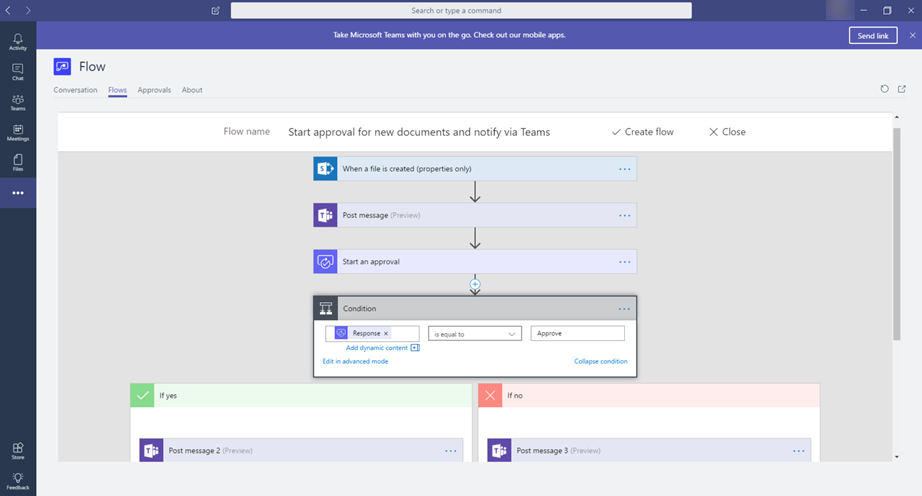
Task: Go to Teams in the sidebar
Action: coord(17,102)
